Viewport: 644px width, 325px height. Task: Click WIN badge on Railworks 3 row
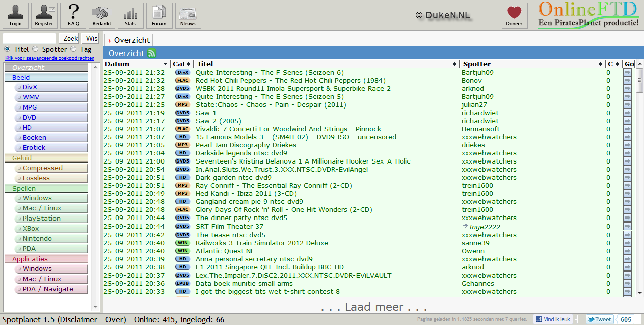click(x=182, y=243)
